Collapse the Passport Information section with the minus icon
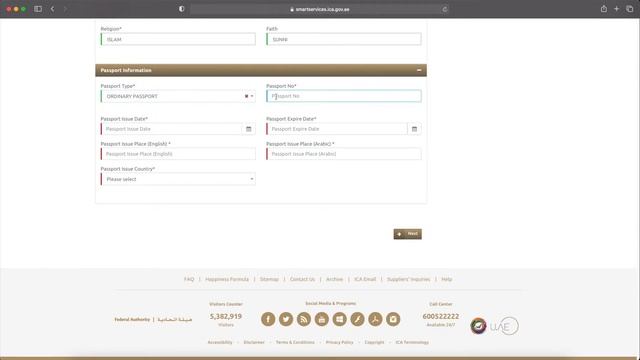The width and height of the screenshot is (640, 360). [419, 70]
